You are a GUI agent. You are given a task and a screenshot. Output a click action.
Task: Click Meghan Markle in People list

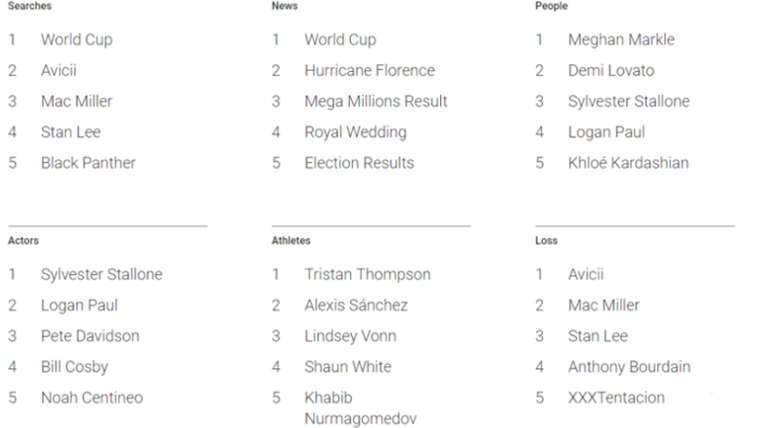(621, 40)
